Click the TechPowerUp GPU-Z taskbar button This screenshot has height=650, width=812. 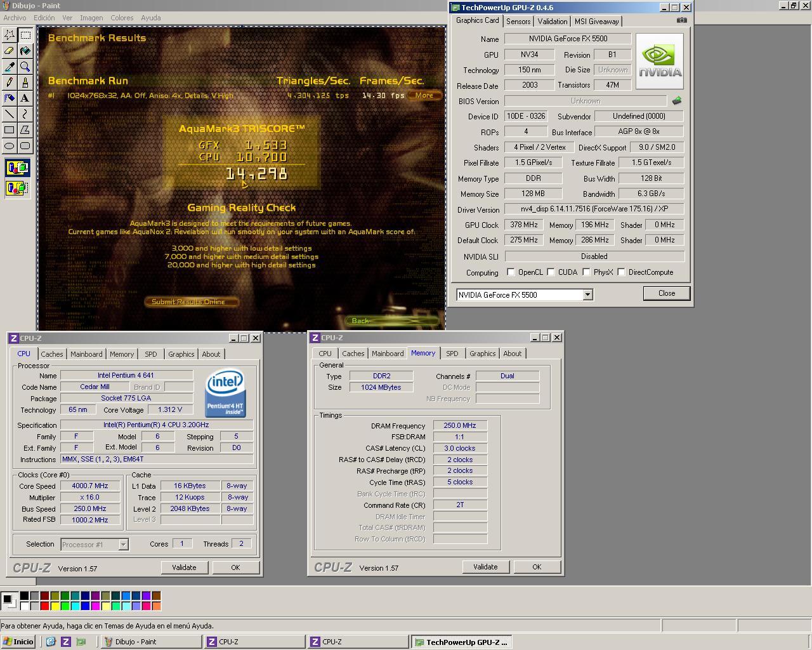(461, 642)
